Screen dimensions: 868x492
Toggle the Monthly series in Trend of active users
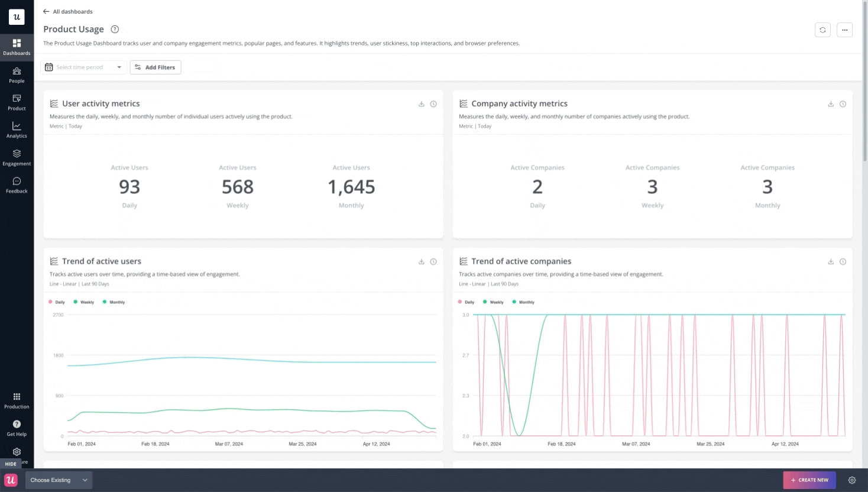point(115,302)
